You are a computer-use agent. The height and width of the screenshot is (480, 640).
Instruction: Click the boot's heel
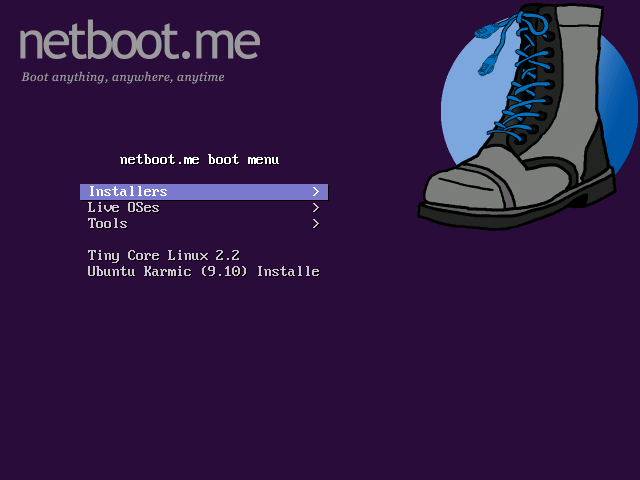598,185
